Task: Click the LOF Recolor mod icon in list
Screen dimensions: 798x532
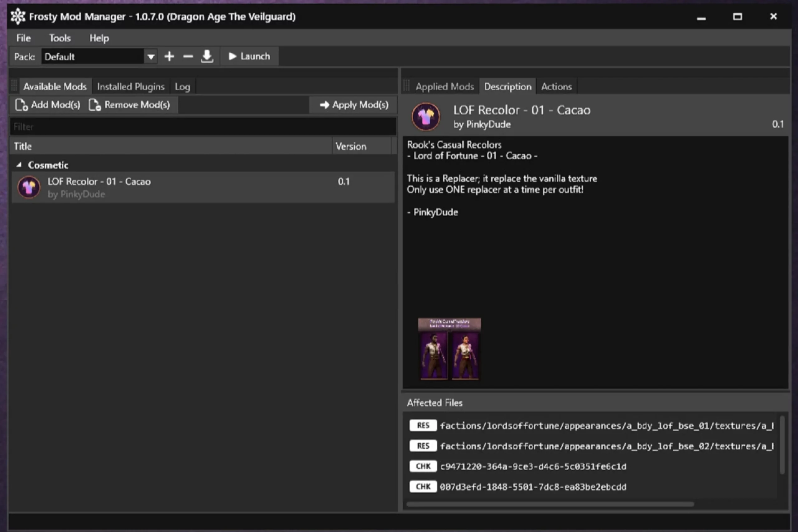Action: (x=29, y=187)
